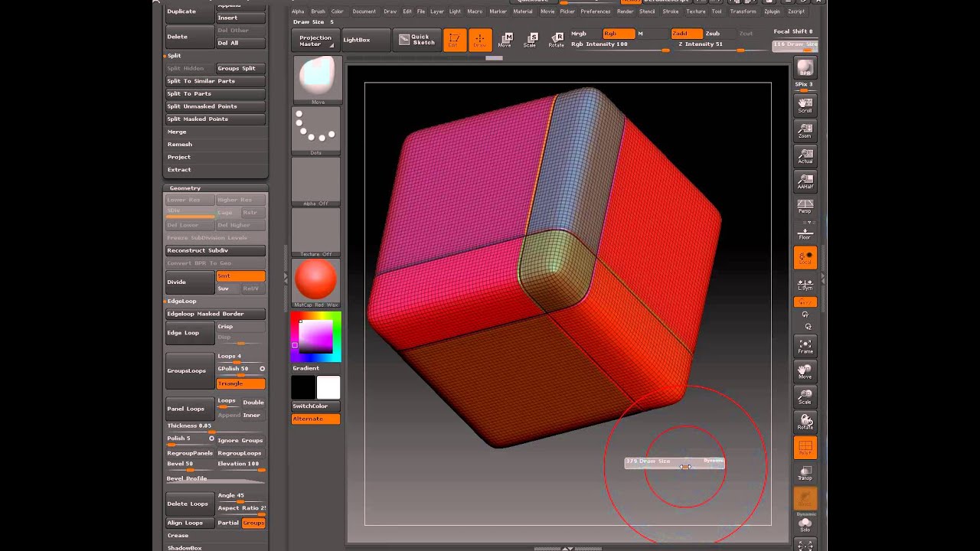Open the Dots stroke thumbnail

(x=317, y=131)
